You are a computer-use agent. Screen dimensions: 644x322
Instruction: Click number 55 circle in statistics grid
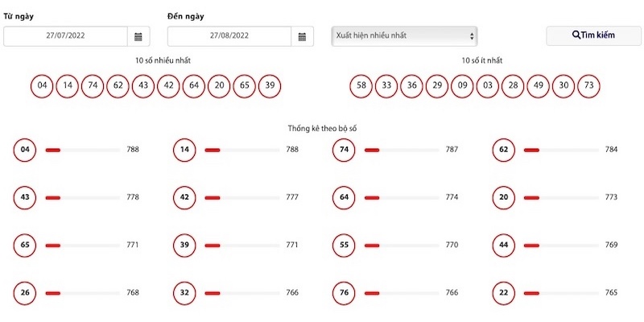click(344, 246)
